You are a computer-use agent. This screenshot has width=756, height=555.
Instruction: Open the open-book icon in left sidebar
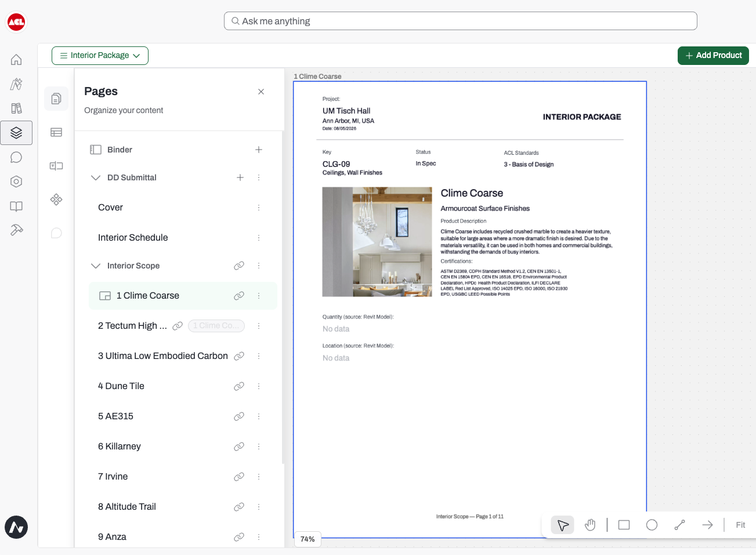tap(16, 206)
